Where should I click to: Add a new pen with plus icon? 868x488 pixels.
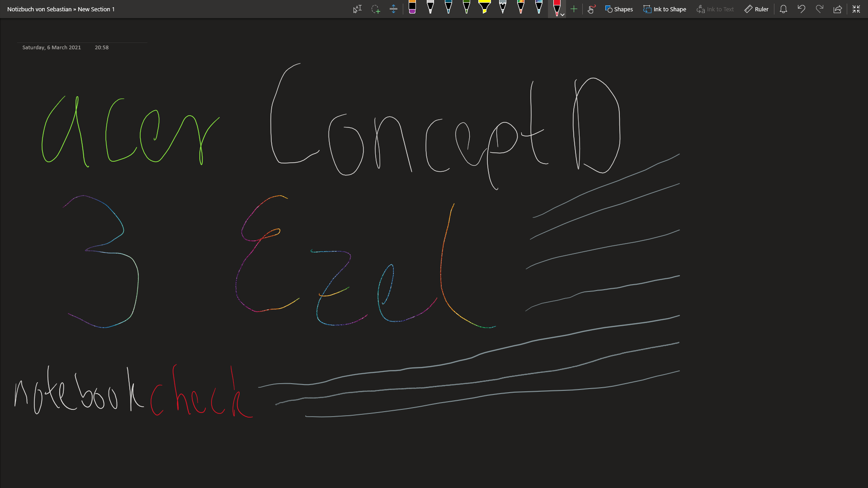[574, 9]
